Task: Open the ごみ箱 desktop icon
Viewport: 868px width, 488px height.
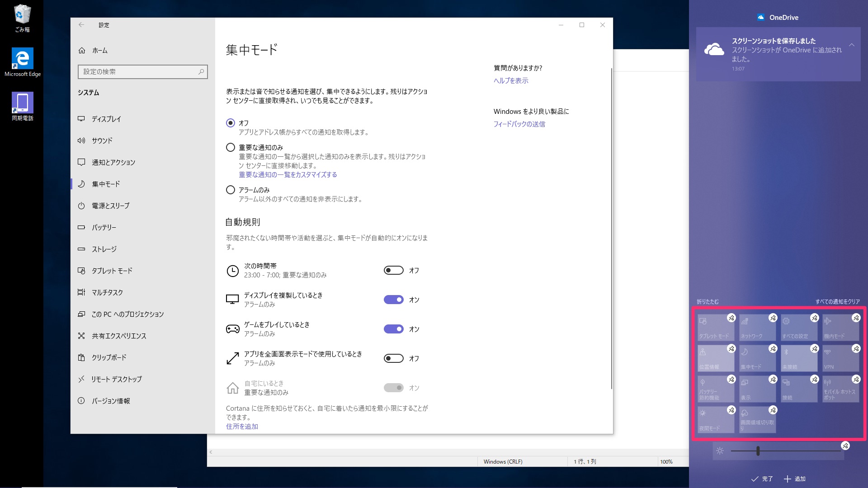Action: point(22,19)
